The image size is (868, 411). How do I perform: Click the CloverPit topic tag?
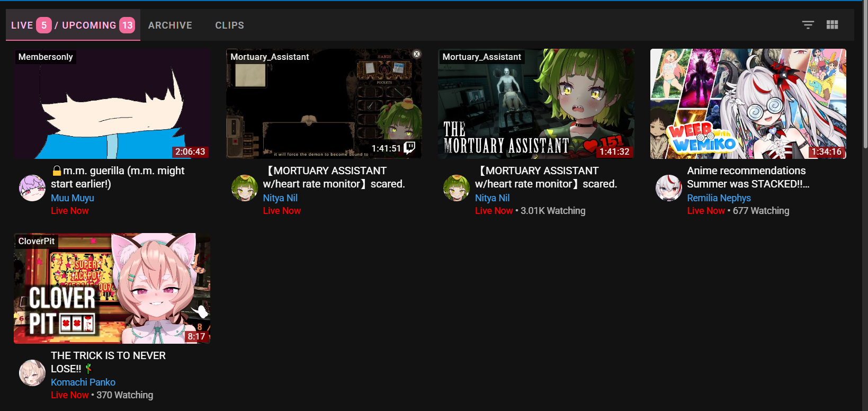pos(37,241)
